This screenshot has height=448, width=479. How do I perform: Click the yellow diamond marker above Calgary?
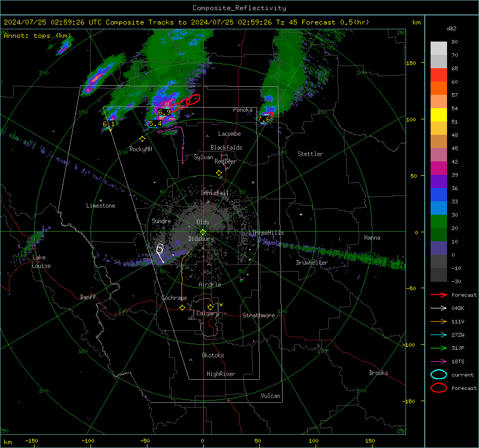pos(210,307)
